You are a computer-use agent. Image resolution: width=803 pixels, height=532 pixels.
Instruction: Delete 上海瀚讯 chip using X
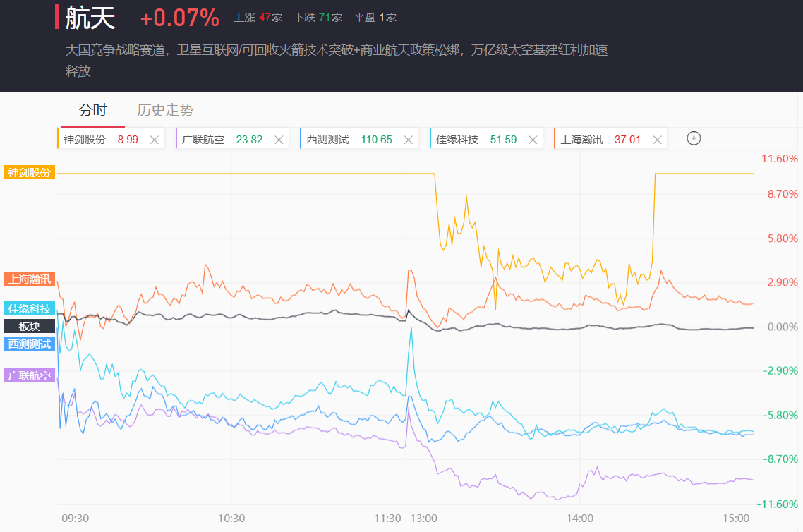tap(657, 140)
